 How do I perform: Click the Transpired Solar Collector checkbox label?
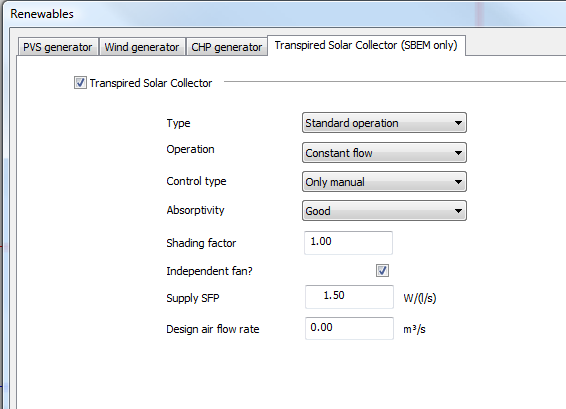point(151,83)
